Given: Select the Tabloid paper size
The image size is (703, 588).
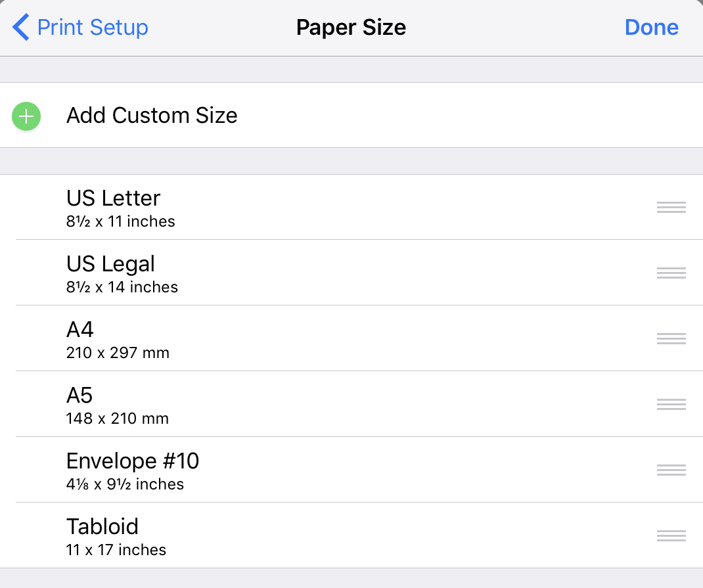Looking at the screenshot, I should click(x=351, y=535).
